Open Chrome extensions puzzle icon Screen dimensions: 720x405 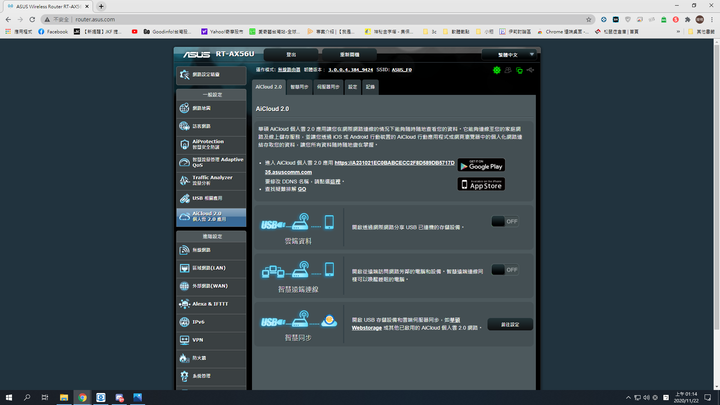(x=687, y=19)
